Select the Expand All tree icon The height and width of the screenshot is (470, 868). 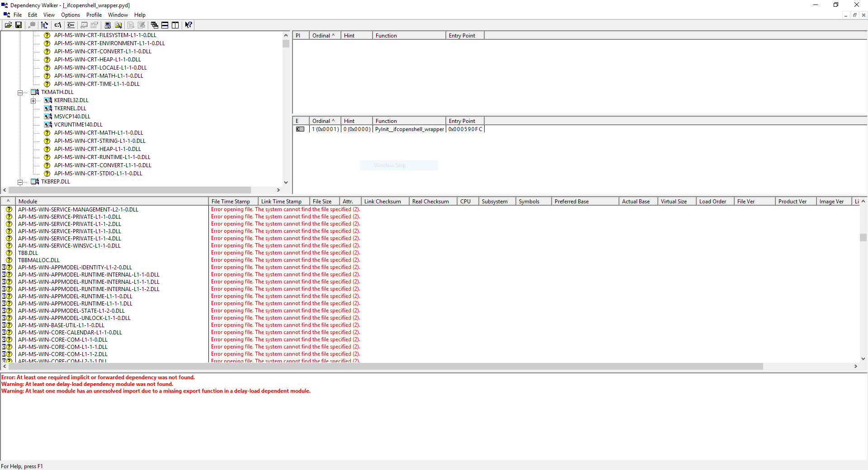point(44,25)
